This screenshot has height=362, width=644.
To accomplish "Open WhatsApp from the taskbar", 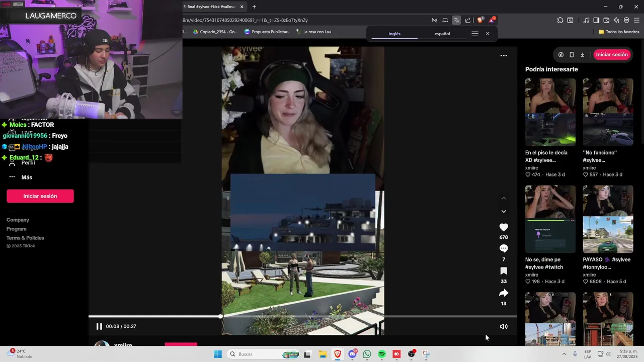I will coord(367,354).
